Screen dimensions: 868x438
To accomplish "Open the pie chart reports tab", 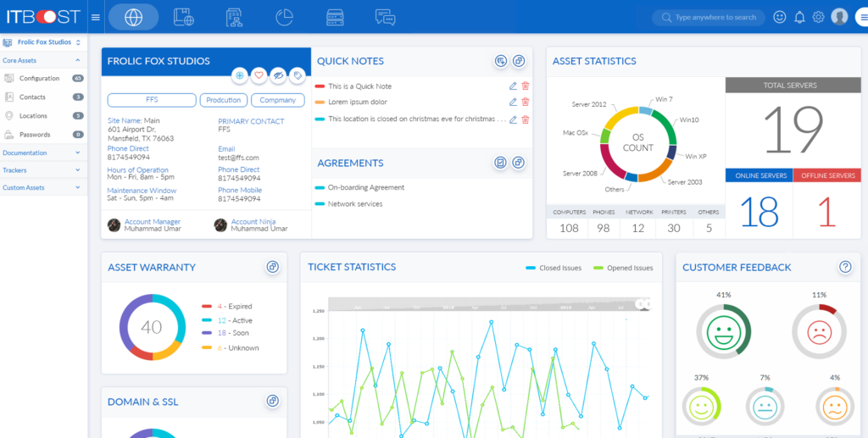I will click(x=284, y=17).
